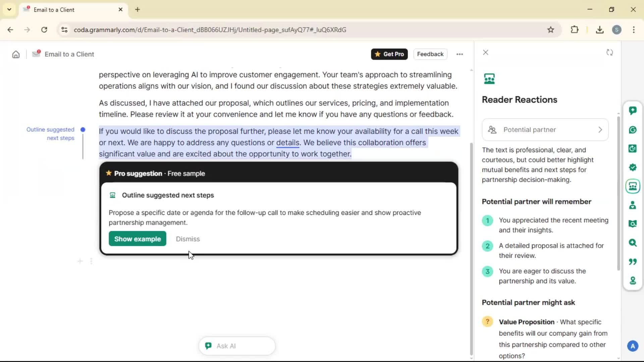Click the home icon in the header
644x362 pixels.
pos(16,54)
